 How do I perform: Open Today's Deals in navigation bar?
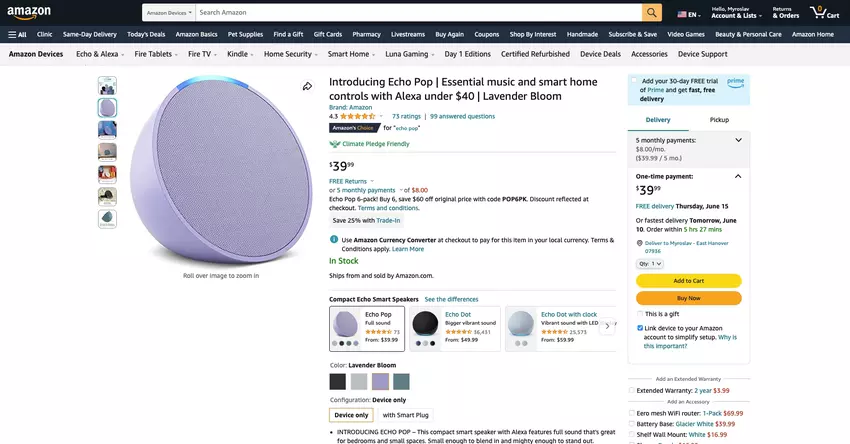146,34
